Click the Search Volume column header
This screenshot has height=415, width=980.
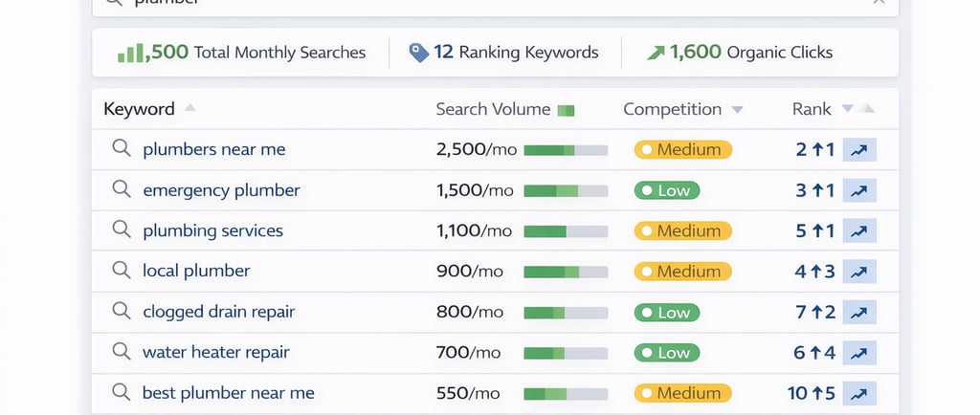(x=493, y=109)
